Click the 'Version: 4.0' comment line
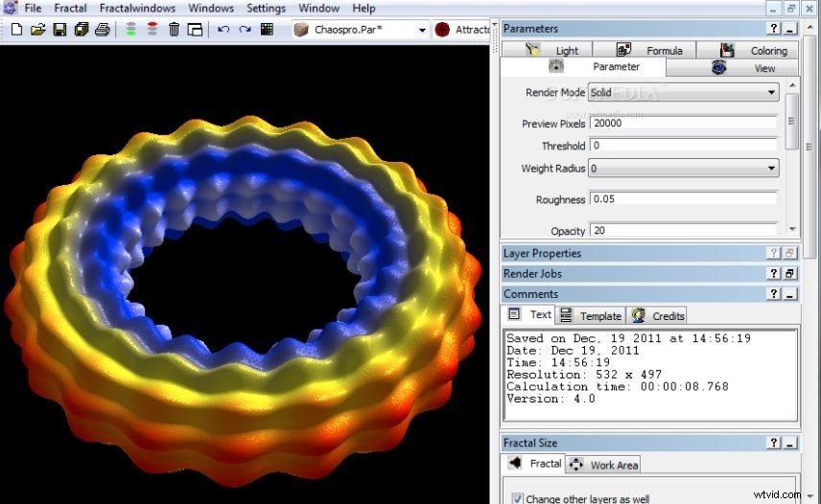 point(551,399)
